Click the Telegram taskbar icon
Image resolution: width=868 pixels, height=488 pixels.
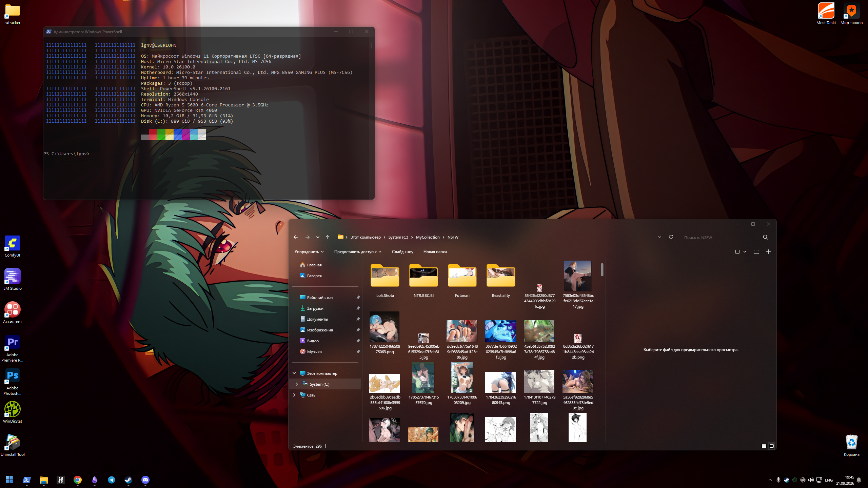(x=111, y=480)
